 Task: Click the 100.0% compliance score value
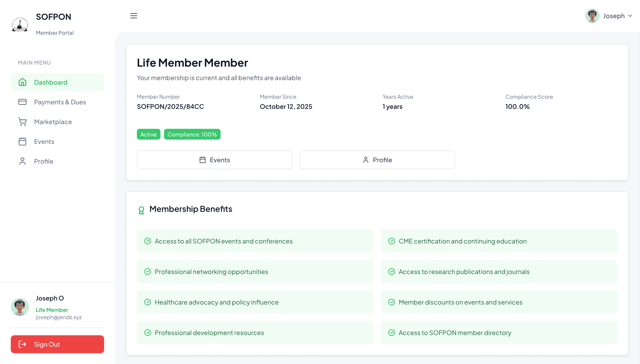517,107
